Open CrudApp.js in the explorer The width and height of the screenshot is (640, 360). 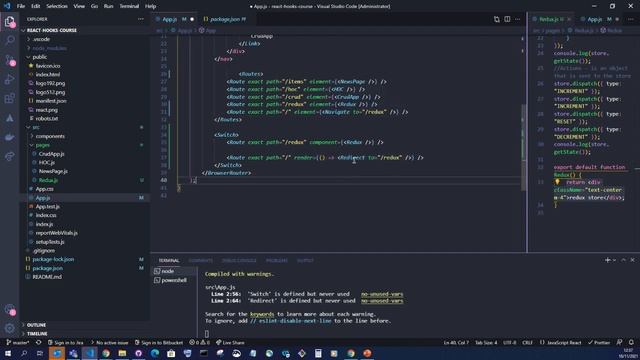point(51,154)
